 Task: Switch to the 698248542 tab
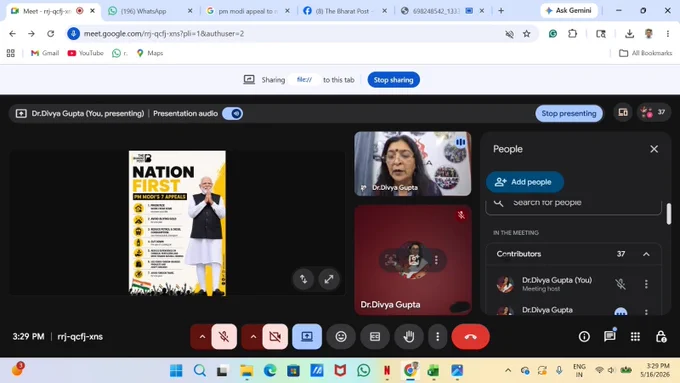click(436, 11)
